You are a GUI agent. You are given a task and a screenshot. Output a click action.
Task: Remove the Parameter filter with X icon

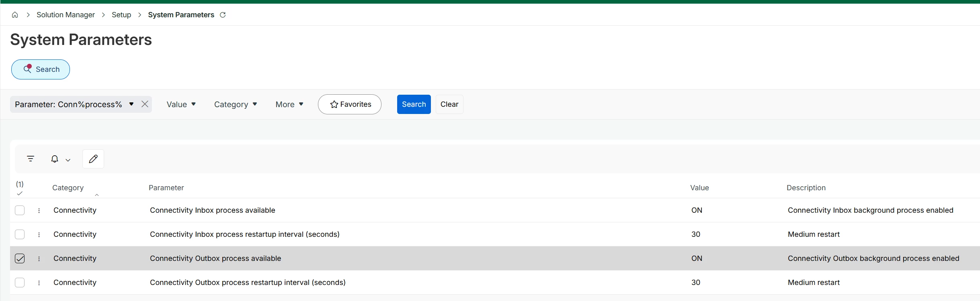point(145,104)
